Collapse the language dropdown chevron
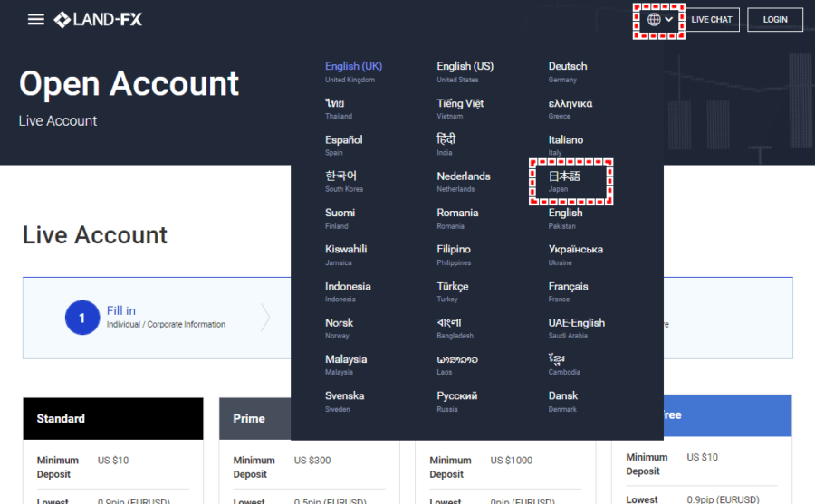Viewport: 815px width, 504px height. 669,20
